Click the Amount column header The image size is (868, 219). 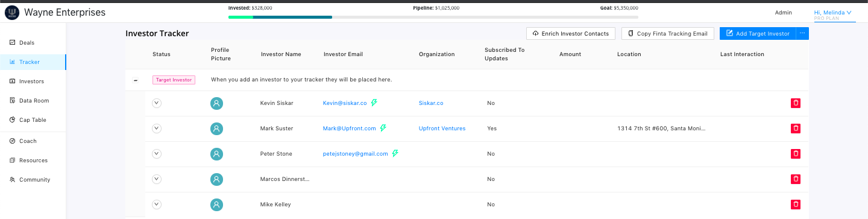pyautogui.click(x=570, y=54)
